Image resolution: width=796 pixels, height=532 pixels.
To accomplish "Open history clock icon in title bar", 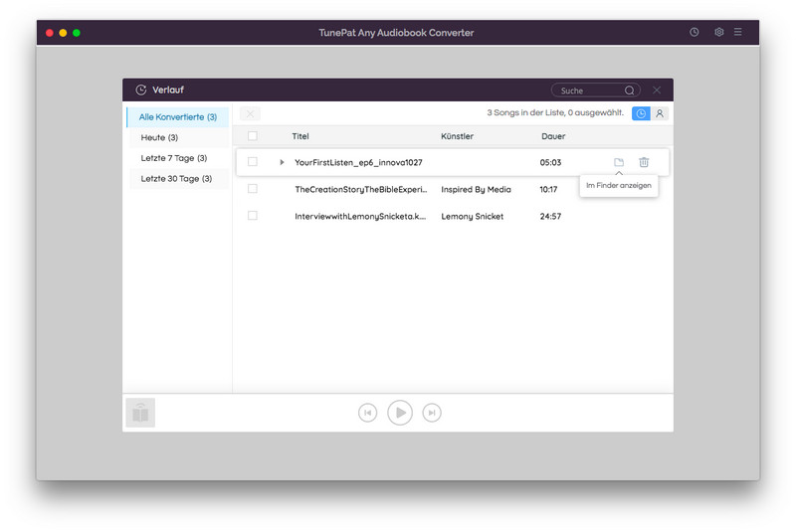I will (694, 32).
